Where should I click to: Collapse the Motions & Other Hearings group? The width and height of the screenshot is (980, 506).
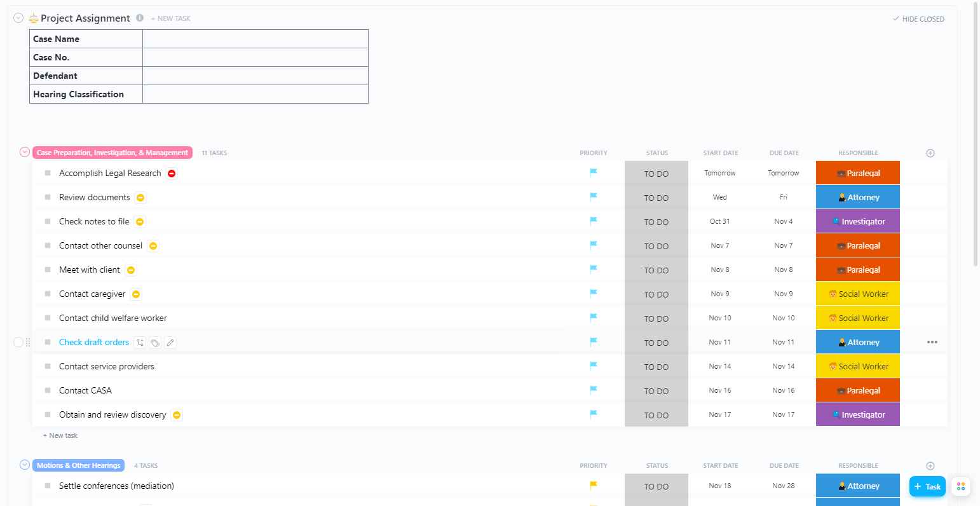(x=24, y=465)
